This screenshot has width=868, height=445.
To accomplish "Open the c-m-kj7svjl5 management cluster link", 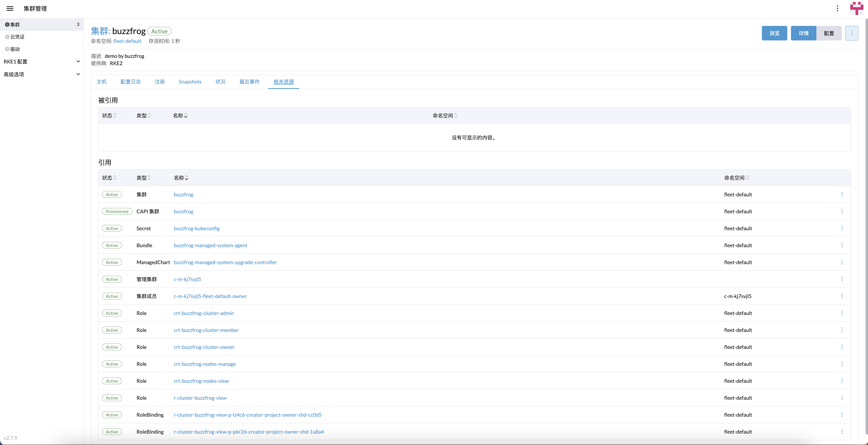I will coord(187,279).
